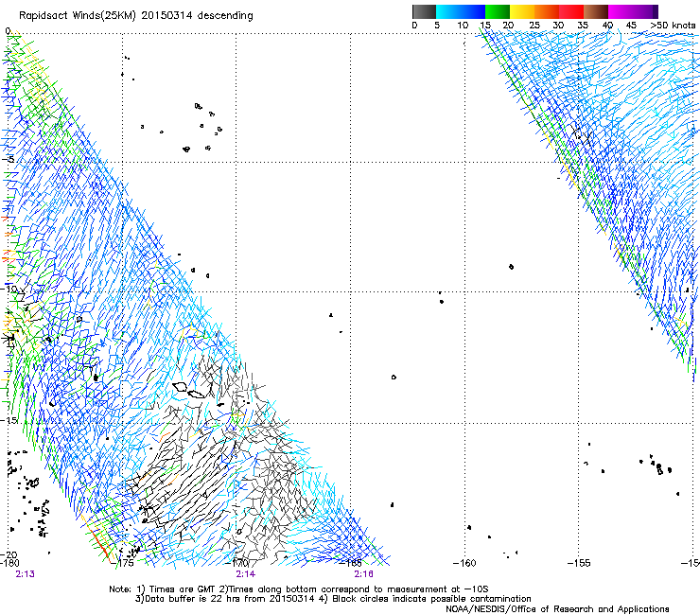This screenshot has height=615, width=700.
Task: Click the -15 latitude axis label
Action: [x=9, y=420]
